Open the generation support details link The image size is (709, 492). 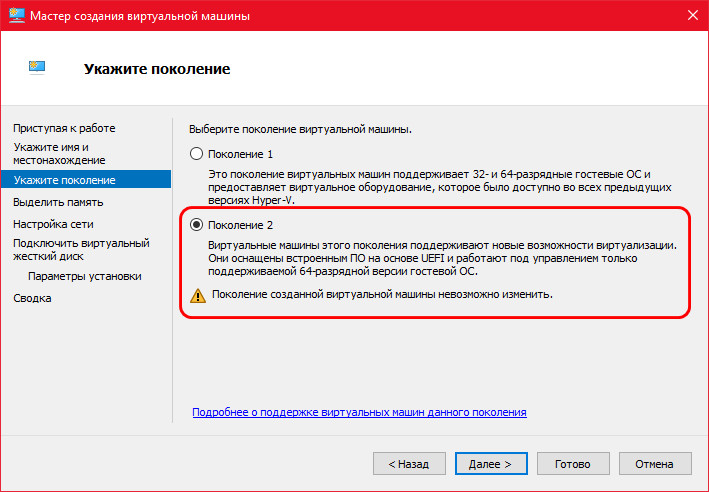coord(359,412)
